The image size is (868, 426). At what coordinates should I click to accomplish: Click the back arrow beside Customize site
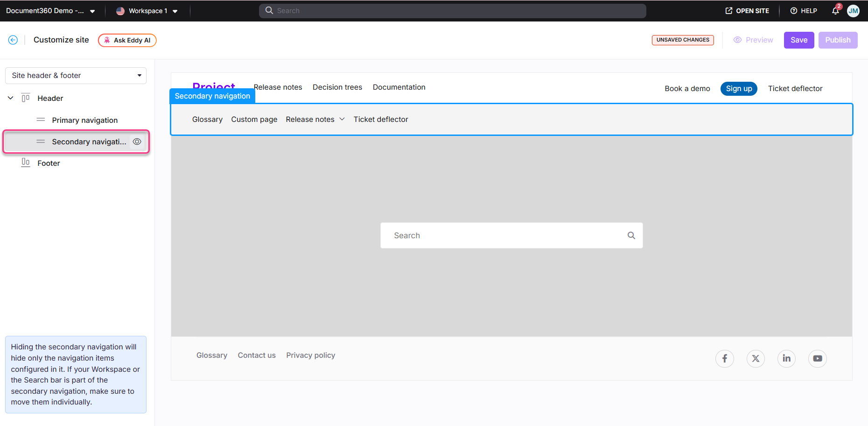pyautogui.click(x=13, y=40)
